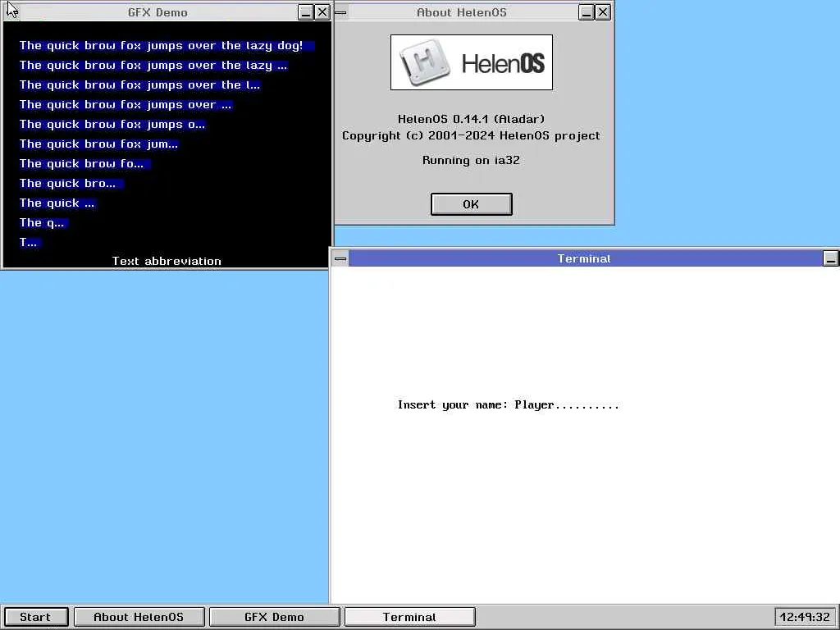Minimize the About HelenOS window
The width and height of the screenshot is (840, 630).
[587, 12]
